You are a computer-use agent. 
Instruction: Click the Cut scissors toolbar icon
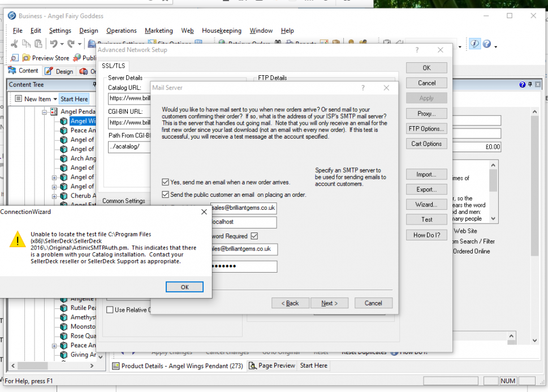pyautogui.click(x=15, y=44)
